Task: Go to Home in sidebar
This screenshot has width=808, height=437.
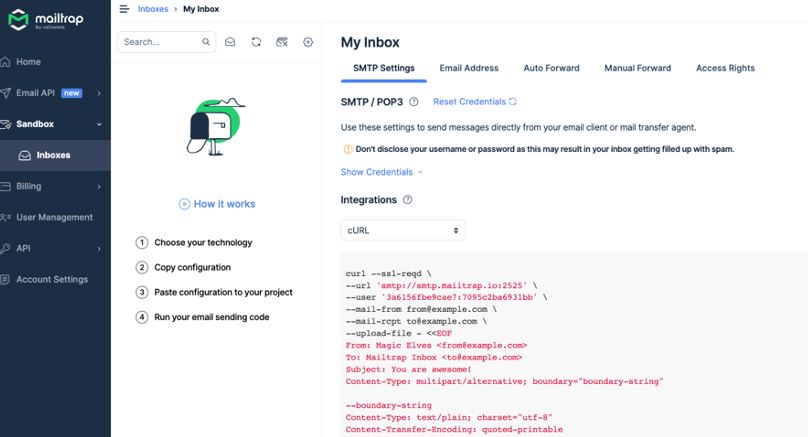Action: tap(28, 62)
